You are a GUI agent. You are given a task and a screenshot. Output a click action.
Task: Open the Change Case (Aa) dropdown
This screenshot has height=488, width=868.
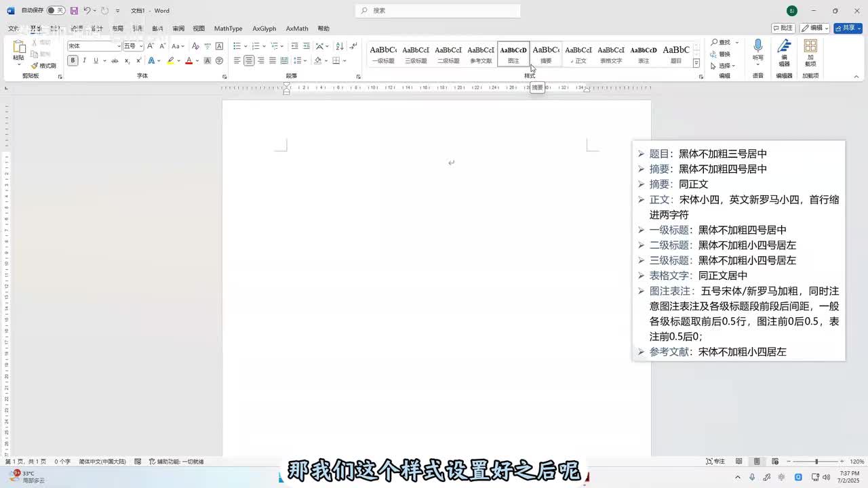pyautogui.click(x=178, y=46)
